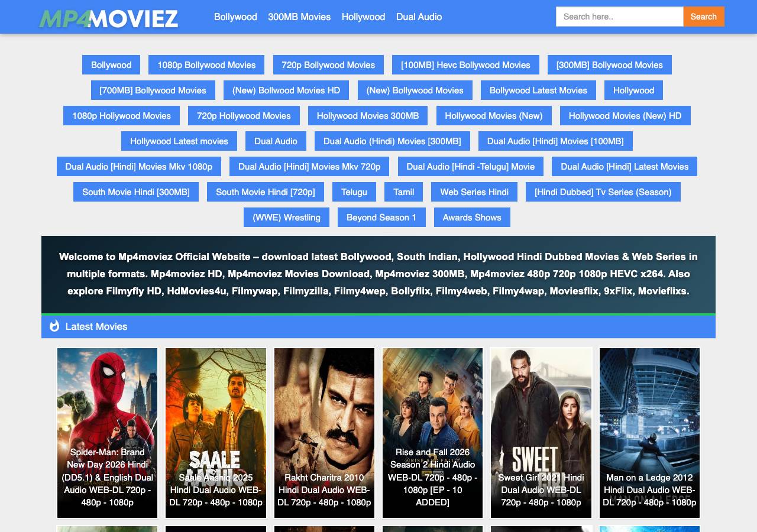Browse Hollywood Movies 300MB category
757x532 pixels.
coord(368,116)
